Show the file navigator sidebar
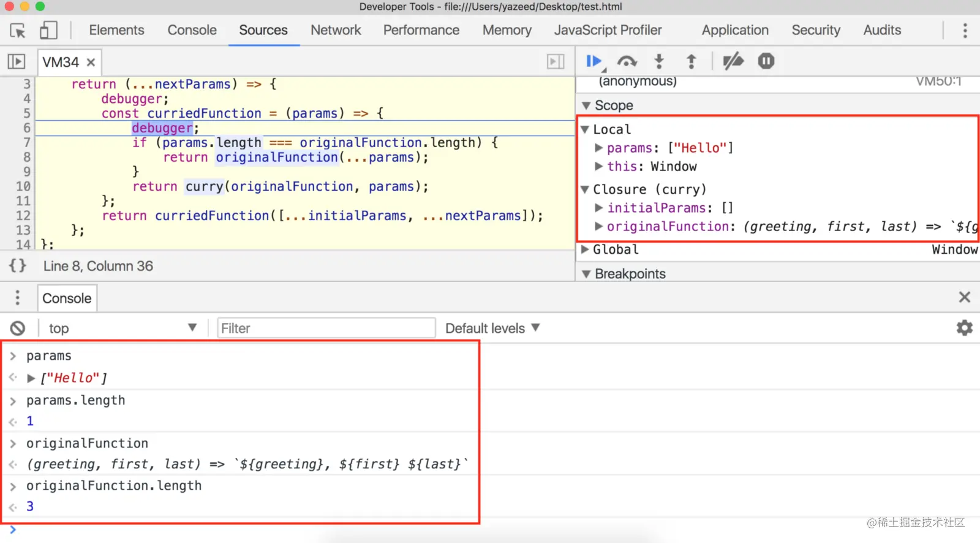 click(x=17, y=62)
